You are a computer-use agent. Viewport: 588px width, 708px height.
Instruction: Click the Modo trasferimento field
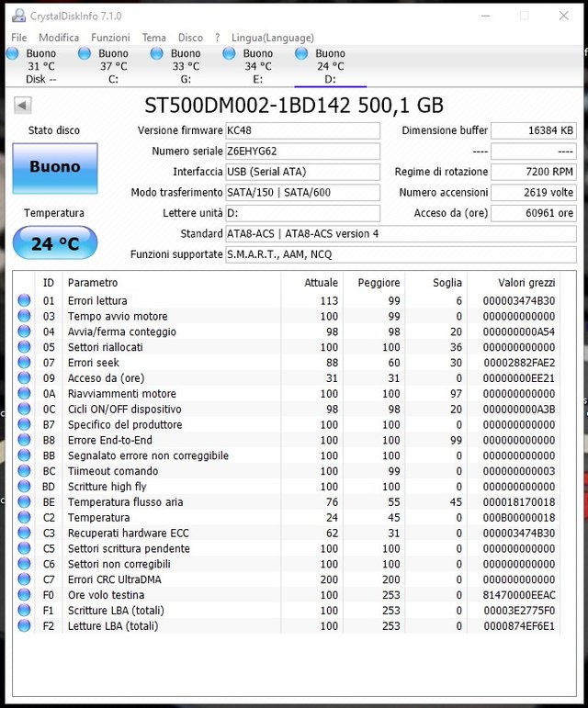[302, 192]
